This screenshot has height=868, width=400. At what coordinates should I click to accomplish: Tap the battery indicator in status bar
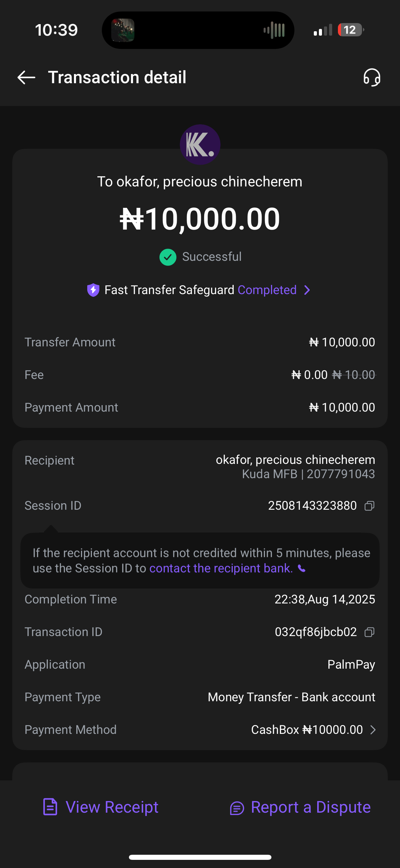click(x=350, y=30)
